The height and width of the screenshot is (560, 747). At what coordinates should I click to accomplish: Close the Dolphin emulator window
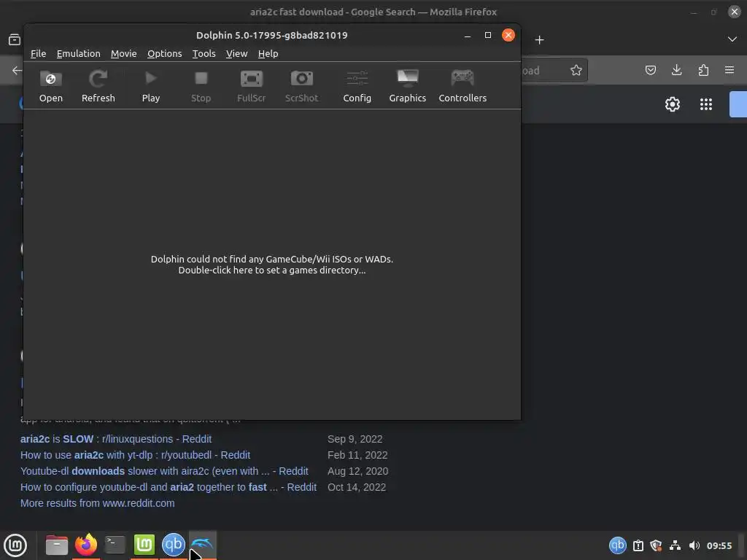[508, 35]
